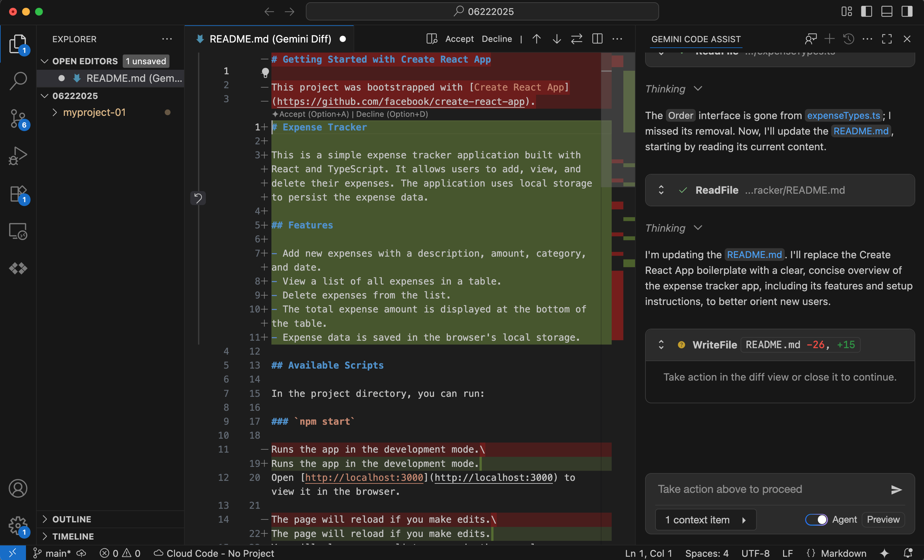Open Gemini chat history clock icon
Image resolution: width=924 pixels, height=560 pixels.
point(849,39)
